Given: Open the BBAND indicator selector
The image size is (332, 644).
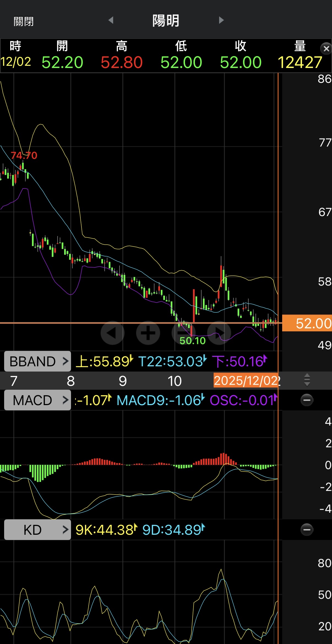Looking at the screenshot, I should (38, 361).
